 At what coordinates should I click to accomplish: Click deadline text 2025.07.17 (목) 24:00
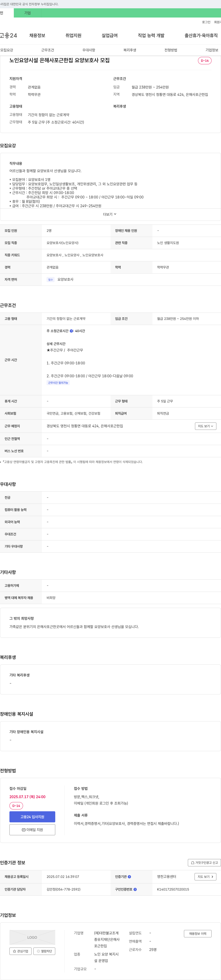click(27, 797)
